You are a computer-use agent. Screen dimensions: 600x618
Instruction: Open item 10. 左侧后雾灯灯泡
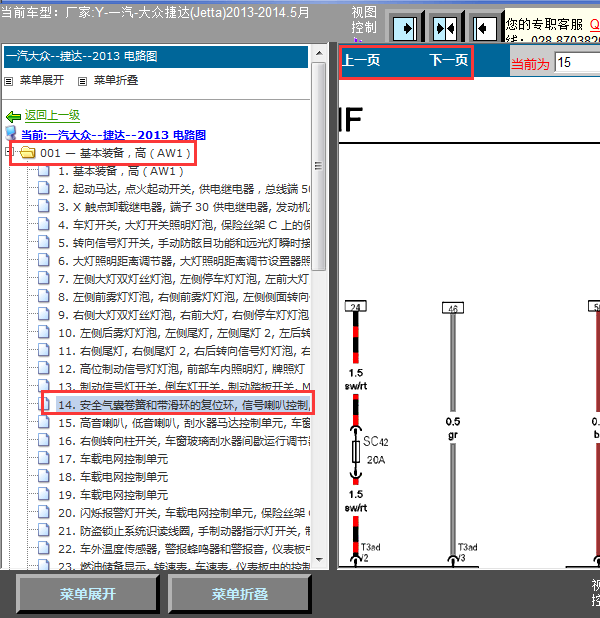coord(184,333)
